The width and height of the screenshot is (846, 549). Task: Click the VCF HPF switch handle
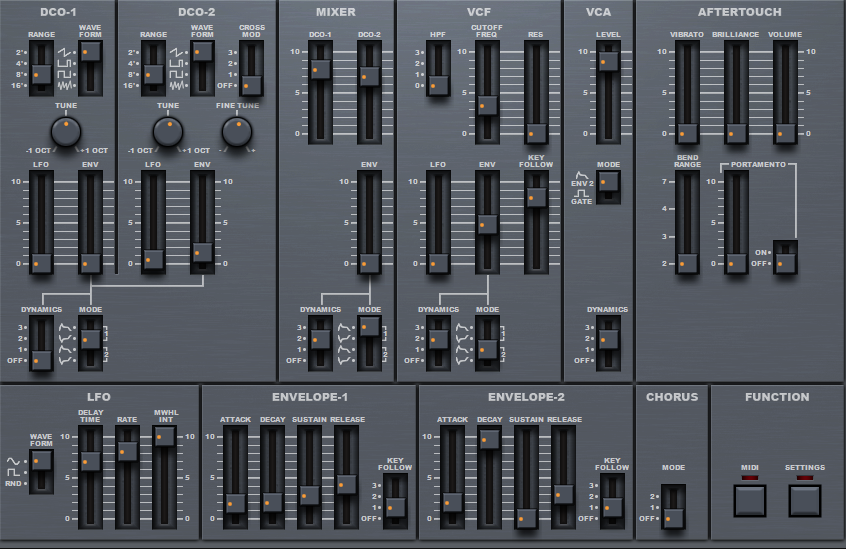tap(438, 85)
